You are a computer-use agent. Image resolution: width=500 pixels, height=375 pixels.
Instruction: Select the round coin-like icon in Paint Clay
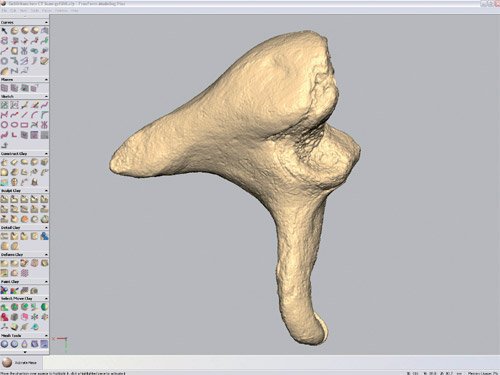[x=34, y=290]
